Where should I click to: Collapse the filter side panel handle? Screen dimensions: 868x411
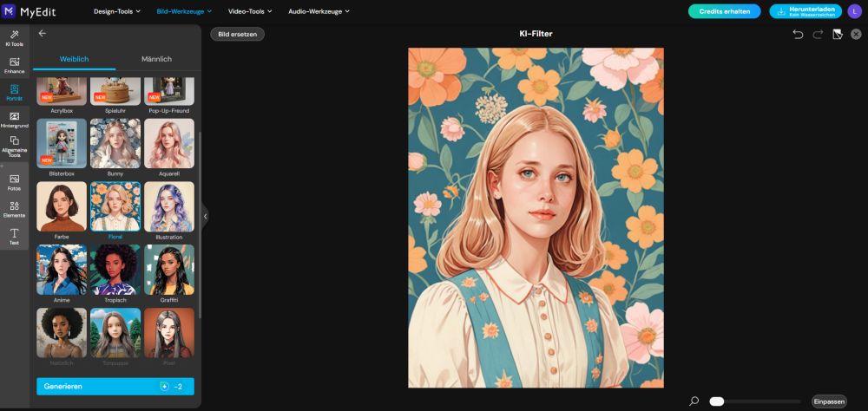tap(205, 217)
